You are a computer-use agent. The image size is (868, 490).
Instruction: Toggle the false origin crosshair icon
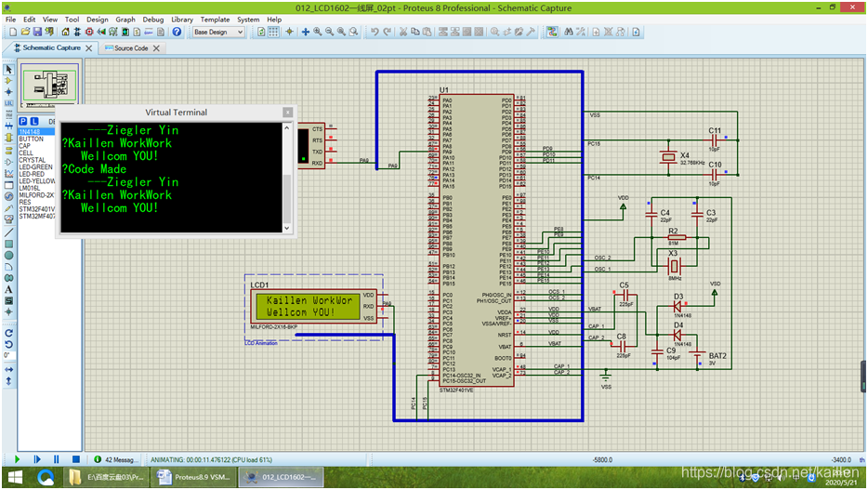tap(289, 33)
